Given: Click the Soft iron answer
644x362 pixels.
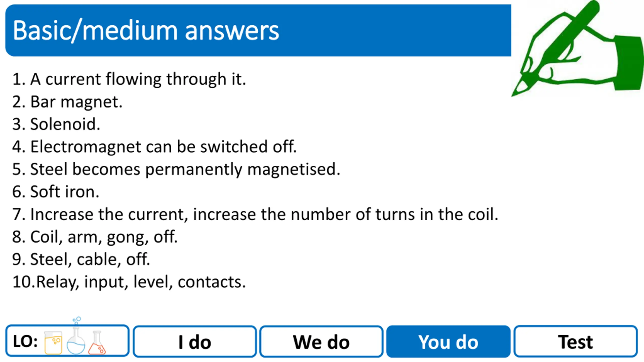Looking at the screenshot, I should coord(56,192).
